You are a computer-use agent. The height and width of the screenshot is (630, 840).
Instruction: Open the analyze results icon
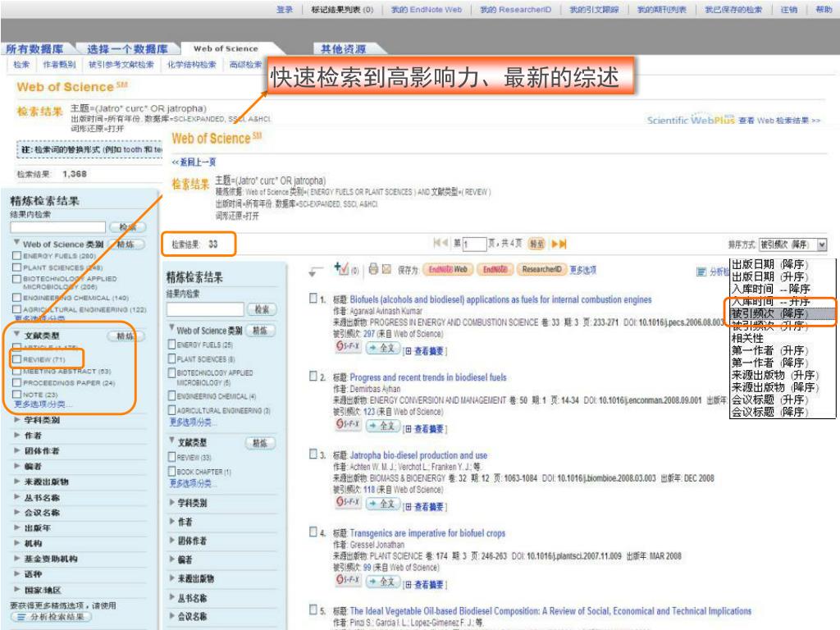click(x=701, y=272)
